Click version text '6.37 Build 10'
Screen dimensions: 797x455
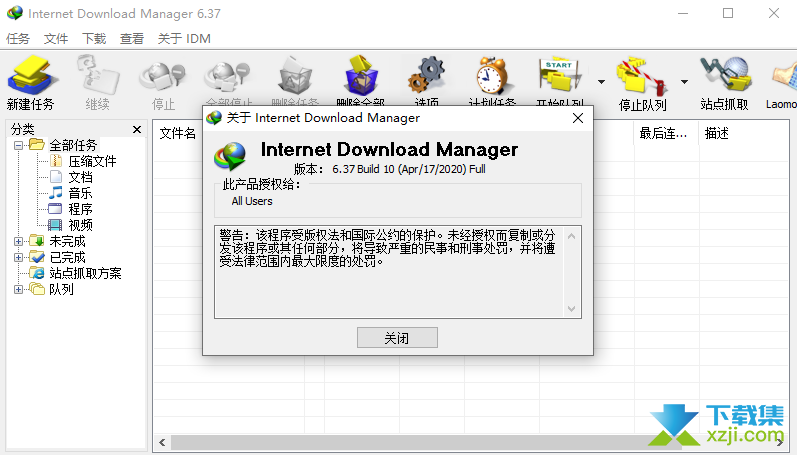pyautogui.click(x=363, y=169)
